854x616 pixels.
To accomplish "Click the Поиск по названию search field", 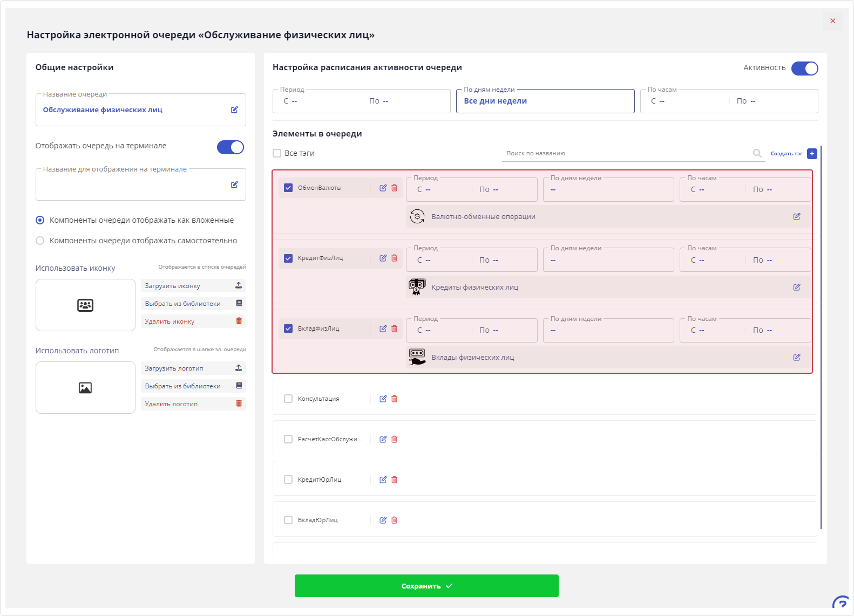I will [x=626, y=153].
